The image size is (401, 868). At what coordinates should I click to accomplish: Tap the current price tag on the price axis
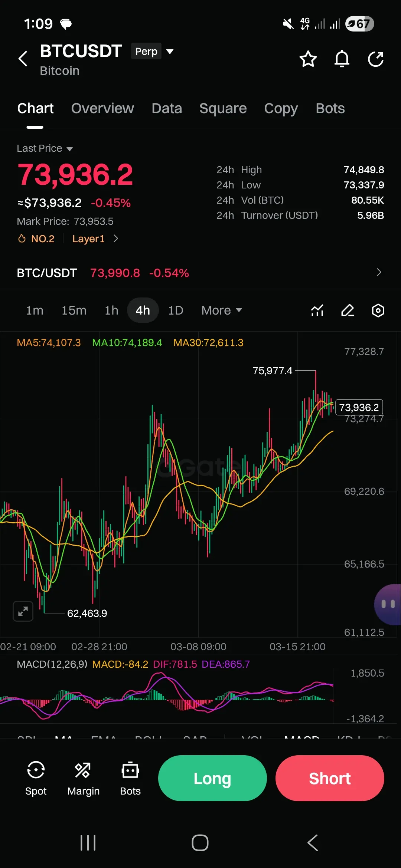(x=359, y=407)
